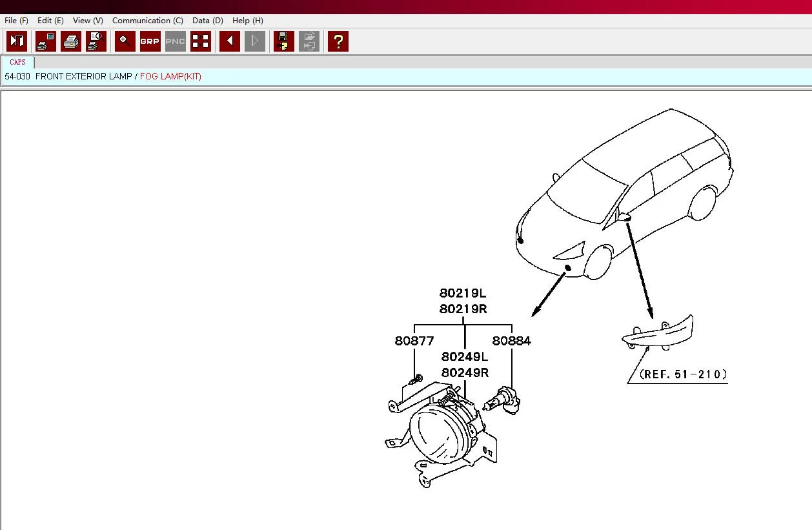Open the Edit (E) menu
812x530 pixels.
click(x=50, y=21)
